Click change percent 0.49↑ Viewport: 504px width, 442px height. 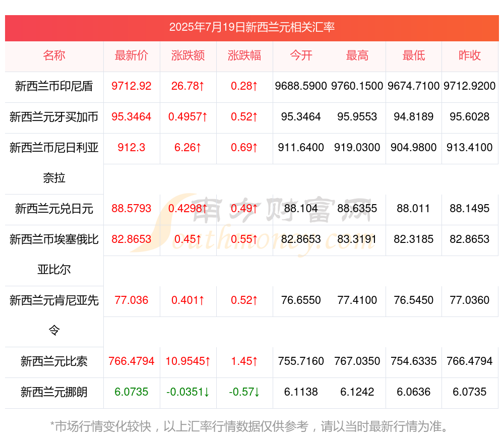(x=244, y=209)
